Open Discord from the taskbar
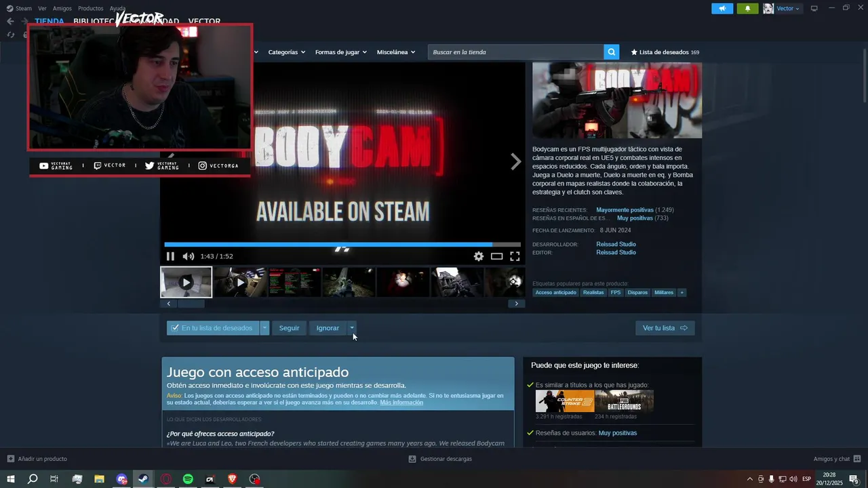This screenshot has height=488, width=868. tap(121, 479)
